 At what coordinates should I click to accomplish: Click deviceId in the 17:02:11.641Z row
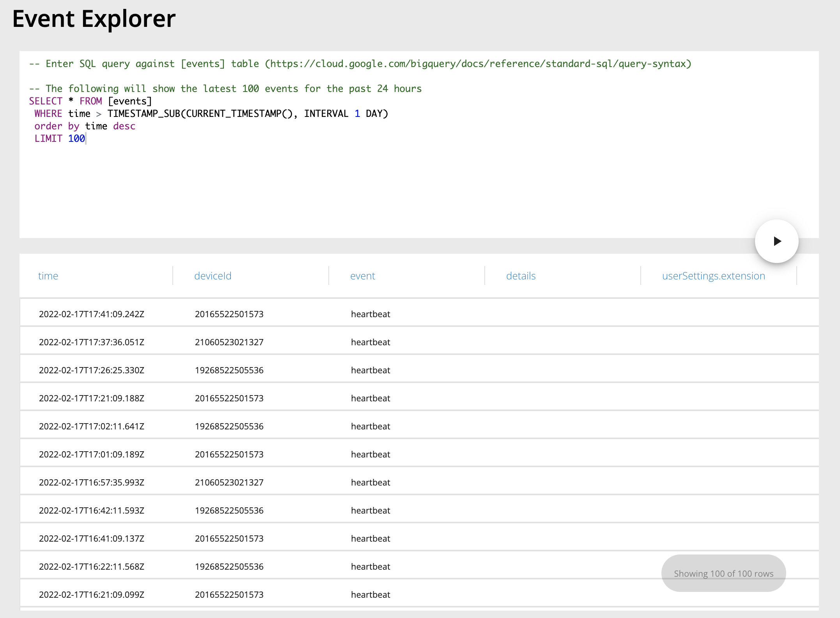coord(229,426)
